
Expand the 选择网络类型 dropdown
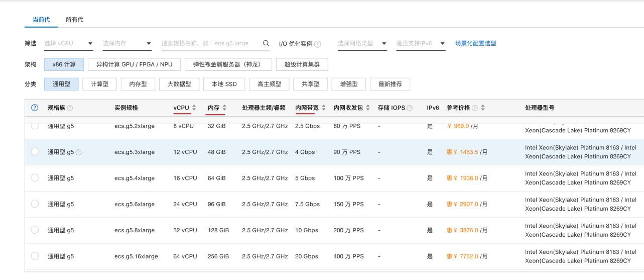(x=362, y=43)
